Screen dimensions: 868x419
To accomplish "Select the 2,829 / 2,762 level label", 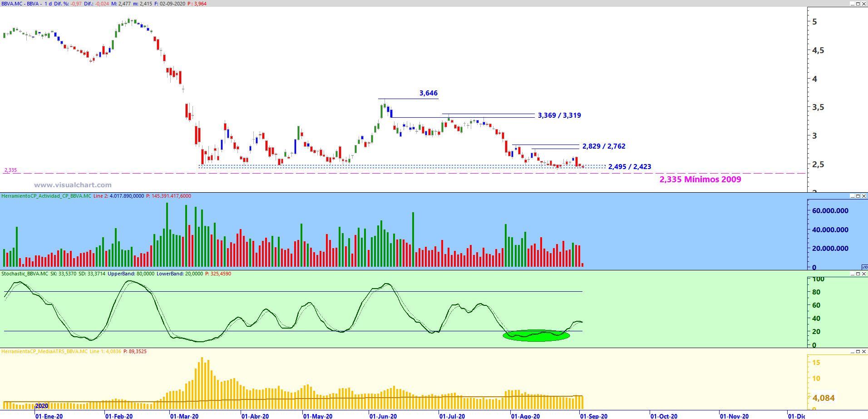I will click(x=604, y=146).
